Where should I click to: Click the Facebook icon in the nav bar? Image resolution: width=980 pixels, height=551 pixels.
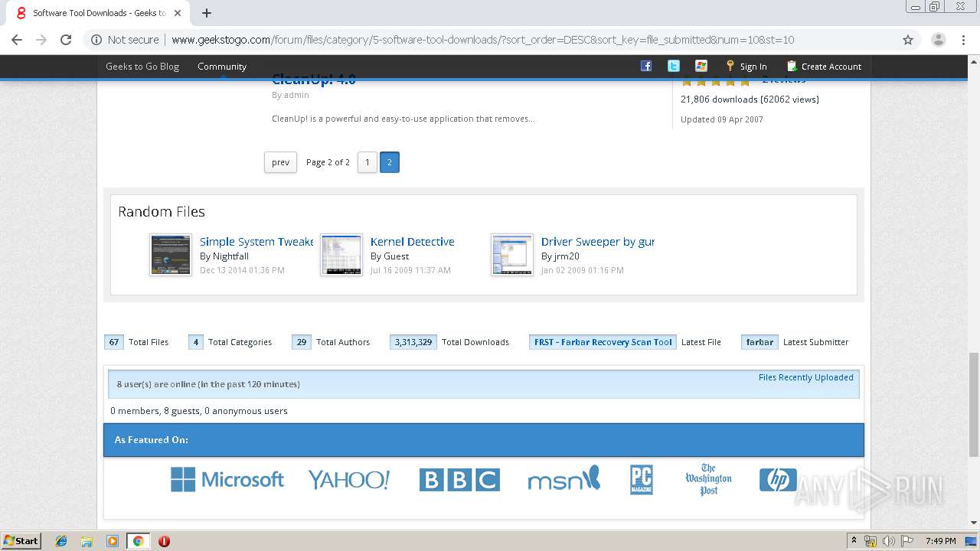pos(646,66)
